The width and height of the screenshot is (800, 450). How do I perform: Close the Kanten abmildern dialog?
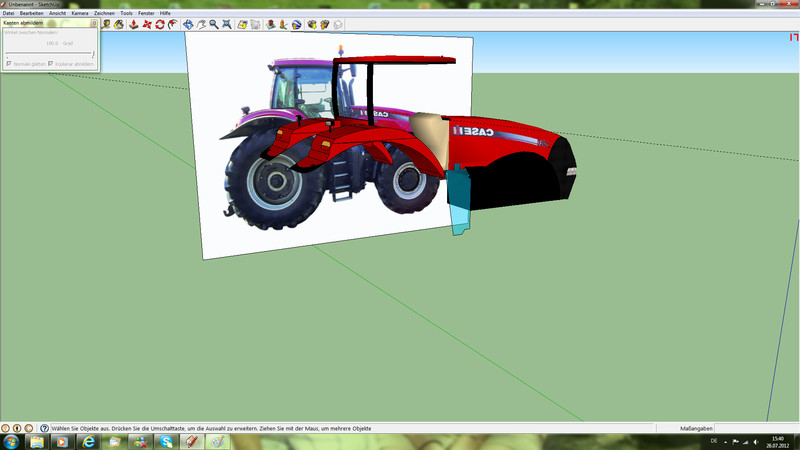pyautogui.click(x=94, y=23)
